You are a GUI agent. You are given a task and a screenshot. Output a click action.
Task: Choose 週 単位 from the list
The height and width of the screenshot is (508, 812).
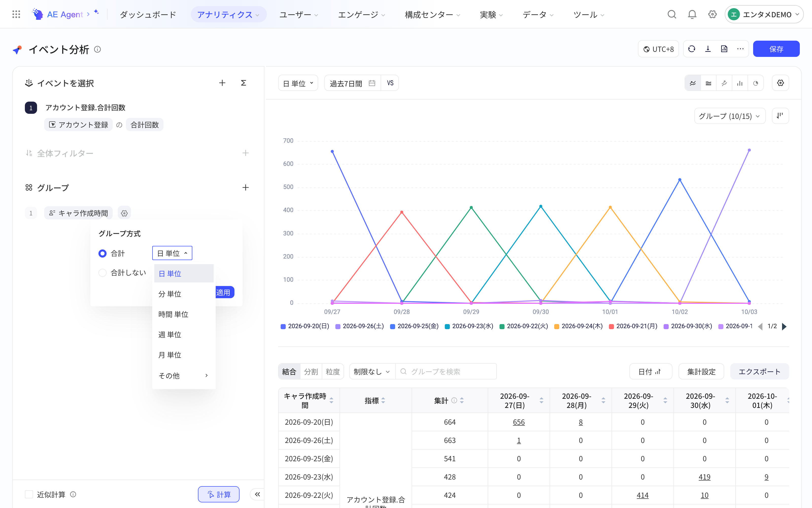pos(183,335)
